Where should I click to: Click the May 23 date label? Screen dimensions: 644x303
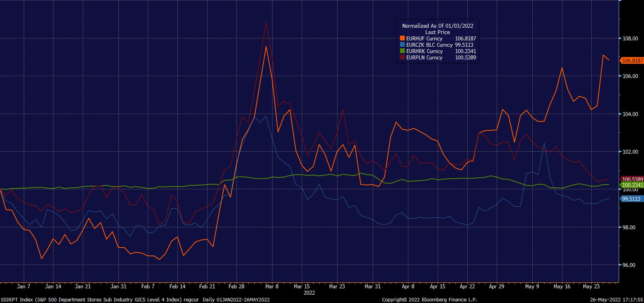[x=591, y=286]
